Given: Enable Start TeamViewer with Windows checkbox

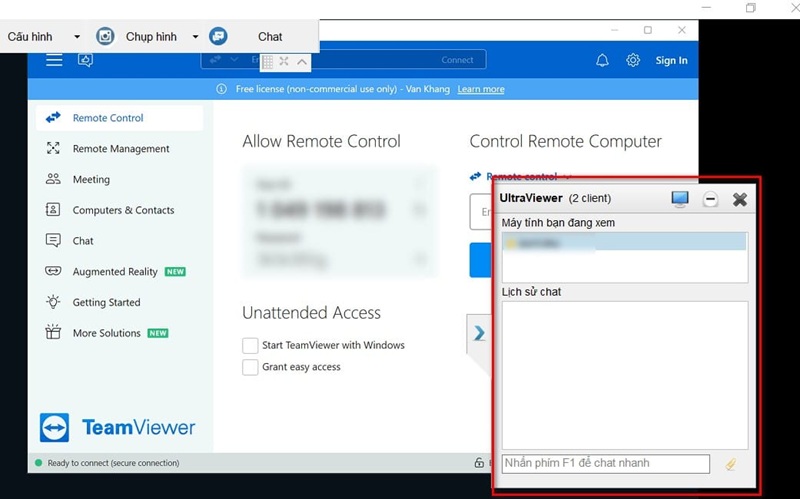Looking at the screenshot, I should (250, 345).
